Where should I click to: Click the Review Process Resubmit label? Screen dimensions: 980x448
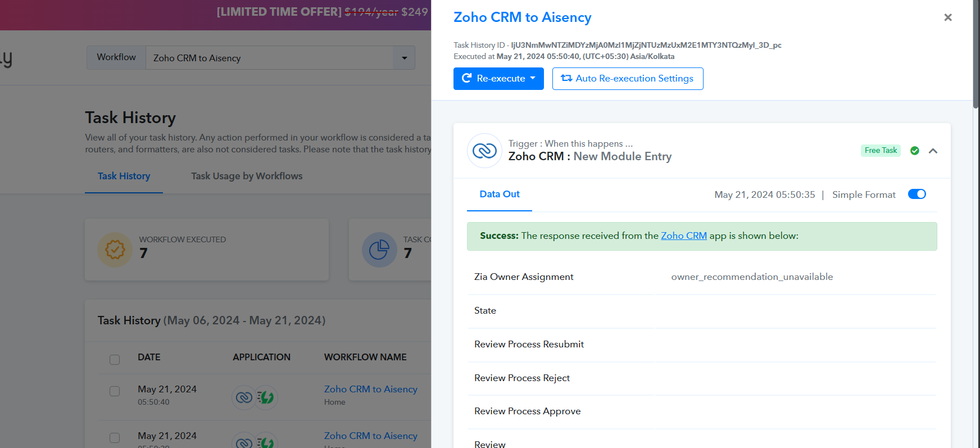(529, 345)
